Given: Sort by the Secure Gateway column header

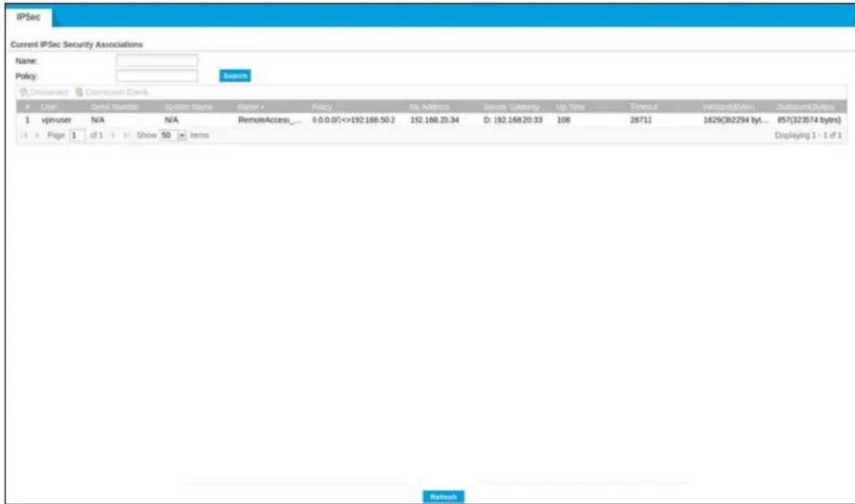Looking at the screenshot, I should pos(512,106).
